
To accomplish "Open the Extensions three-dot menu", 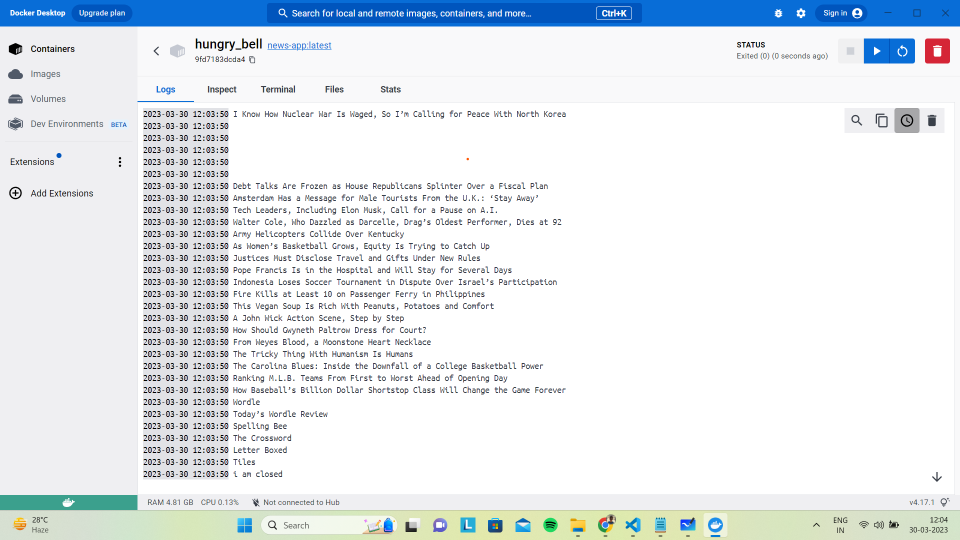I will coord(120,162).
